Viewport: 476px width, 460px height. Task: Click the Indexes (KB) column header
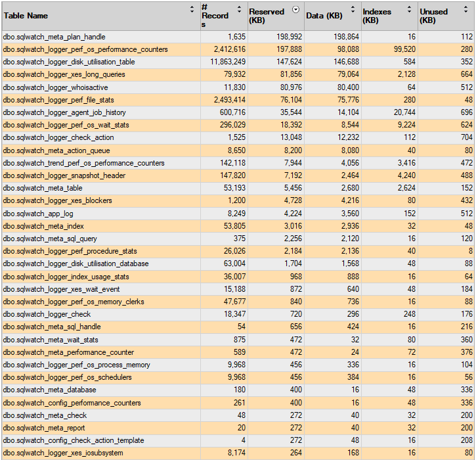coord(389,16)
